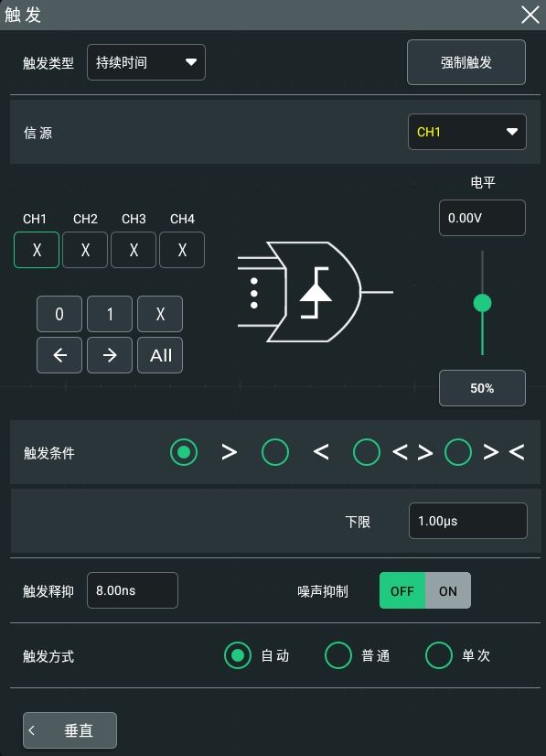The width and height of the screenshot is (546, 756).
Task: Click the 强制触发 button
Action: 466,62
